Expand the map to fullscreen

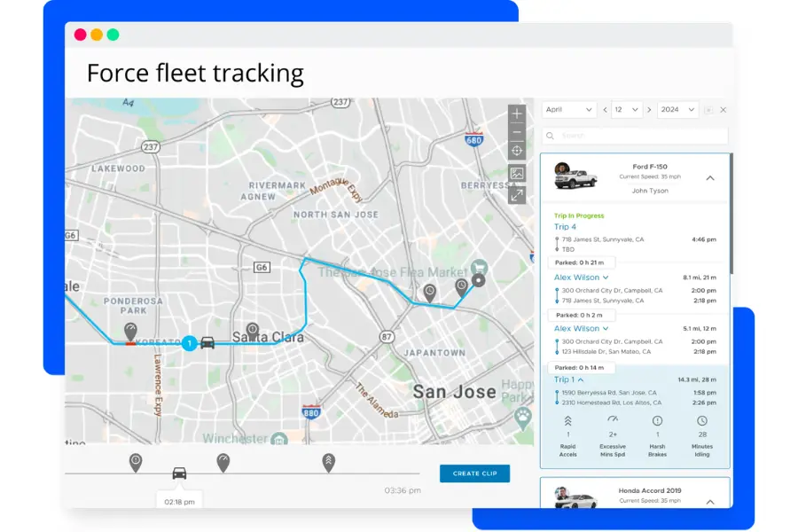click(x=517, y=195)
